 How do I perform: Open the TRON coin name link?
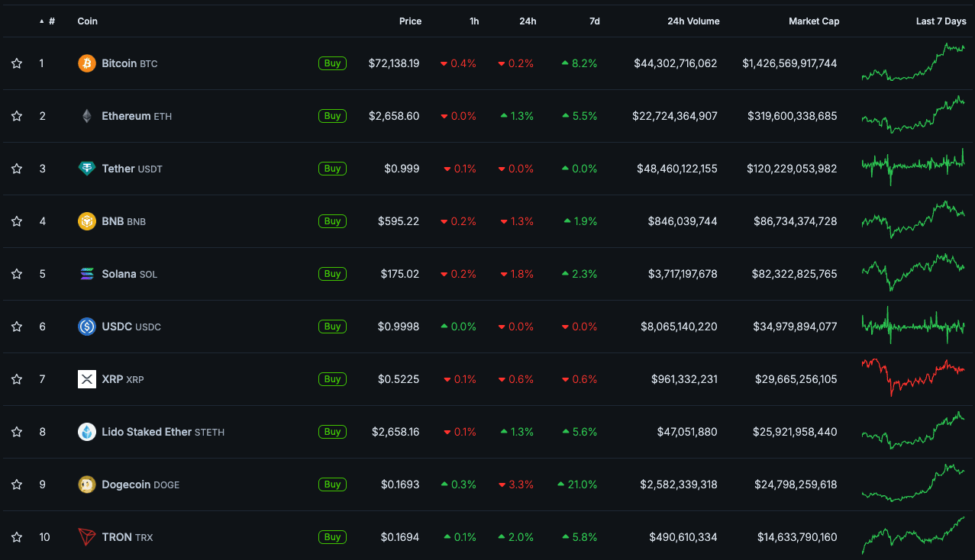(128, 537)
